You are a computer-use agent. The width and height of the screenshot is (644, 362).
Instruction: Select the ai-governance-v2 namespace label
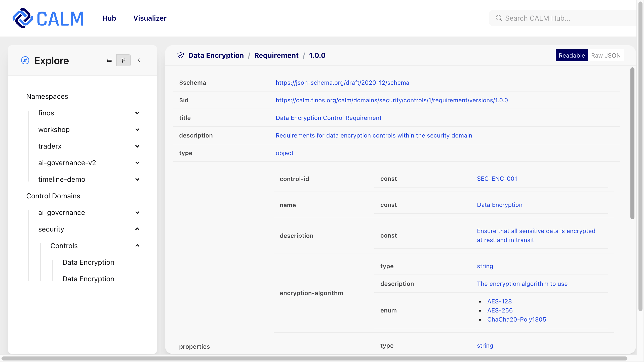[67, 163]
